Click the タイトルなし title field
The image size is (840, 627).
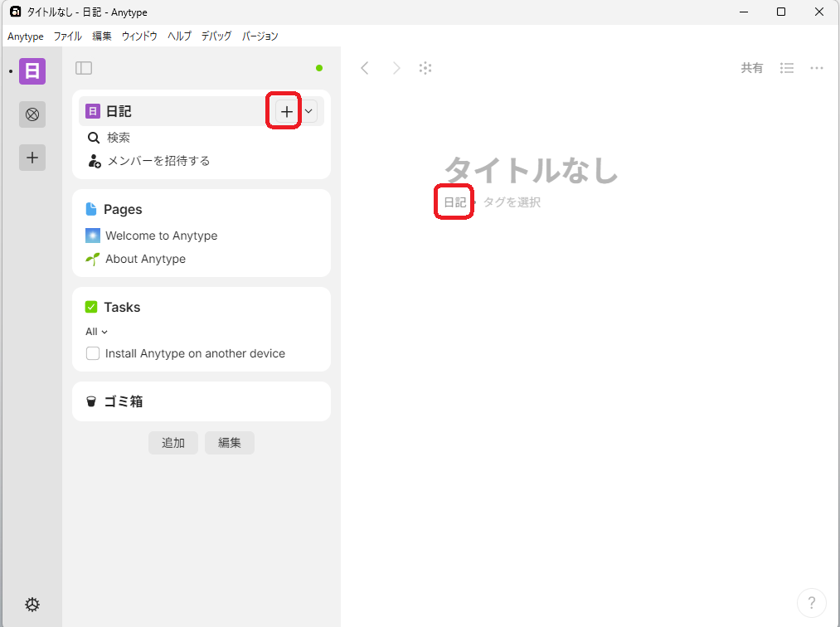[x=532, y=170]
